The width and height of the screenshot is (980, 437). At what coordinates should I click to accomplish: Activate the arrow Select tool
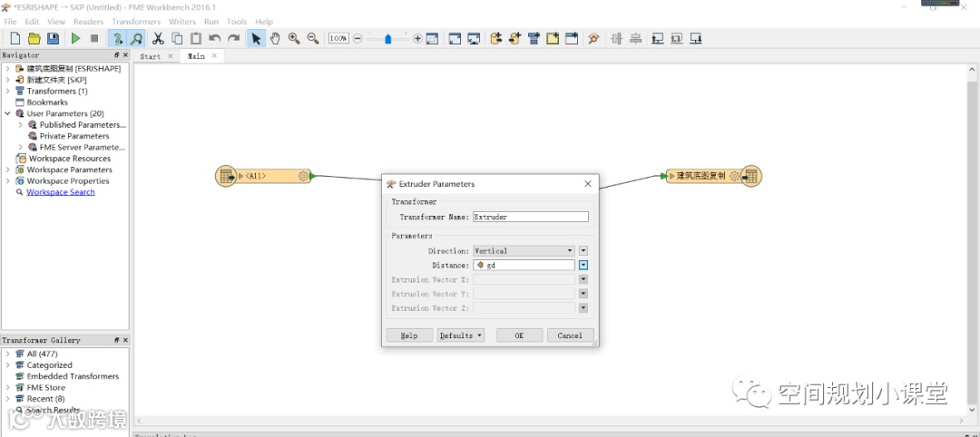click(256, 39)
